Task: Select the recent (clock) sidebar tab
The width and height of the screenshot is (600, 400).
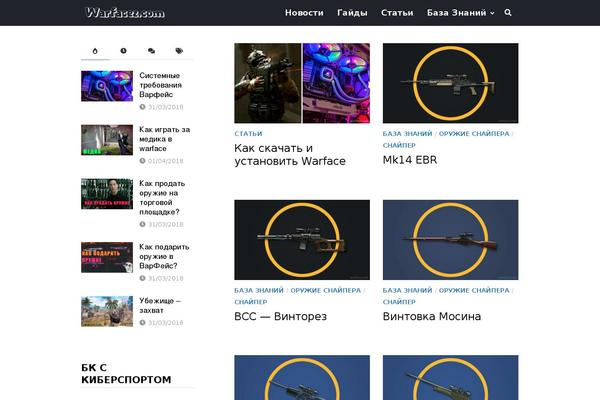Action: click(123, 51)
